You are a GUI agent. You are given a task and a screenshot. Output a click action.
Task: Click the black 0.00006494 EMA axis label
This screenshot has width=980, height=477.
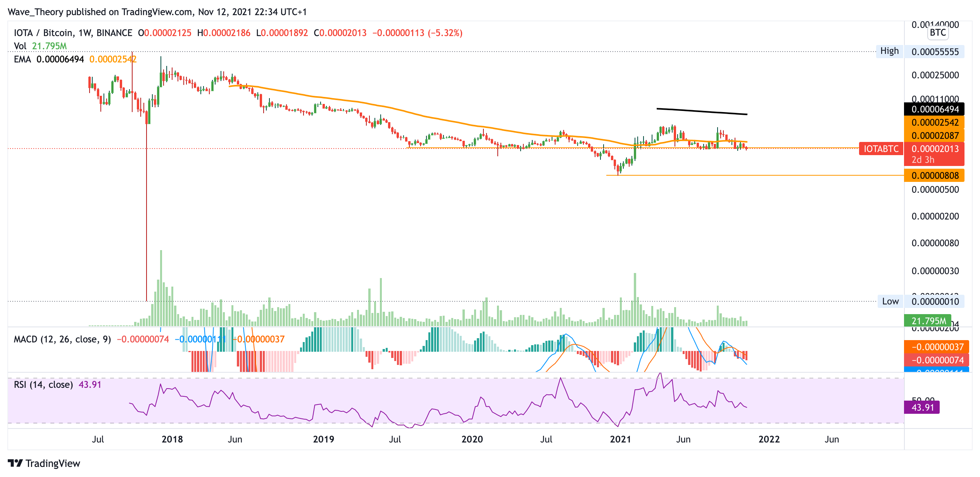click(935, 109)
